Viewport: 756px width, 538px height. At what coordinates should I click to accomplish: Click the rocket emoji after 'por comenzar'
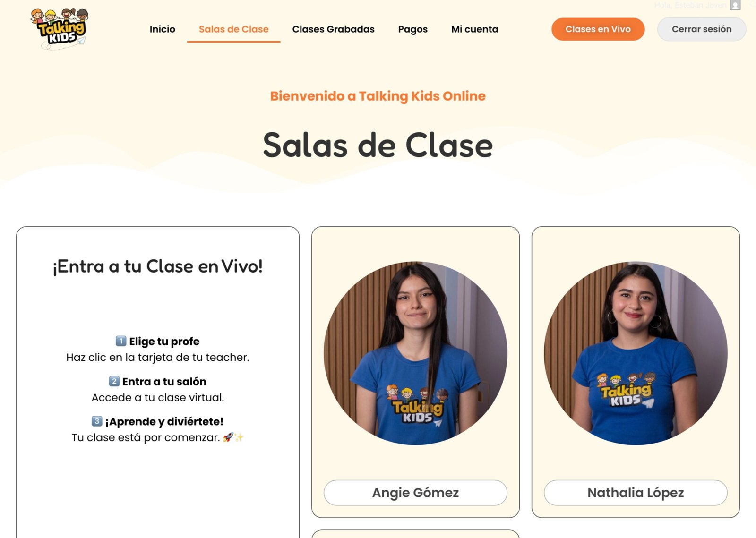point(228,437)
